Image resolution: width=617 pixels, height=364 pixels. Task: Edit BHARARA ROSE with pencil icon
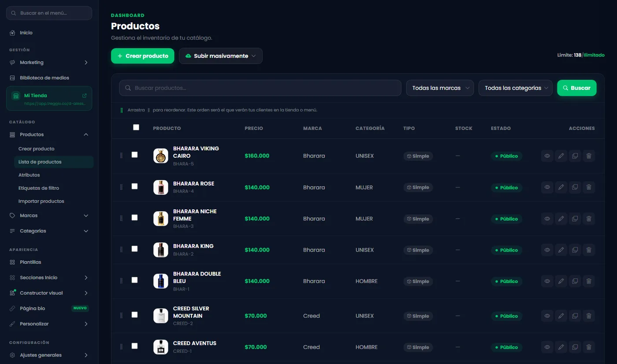click(561, 187)
